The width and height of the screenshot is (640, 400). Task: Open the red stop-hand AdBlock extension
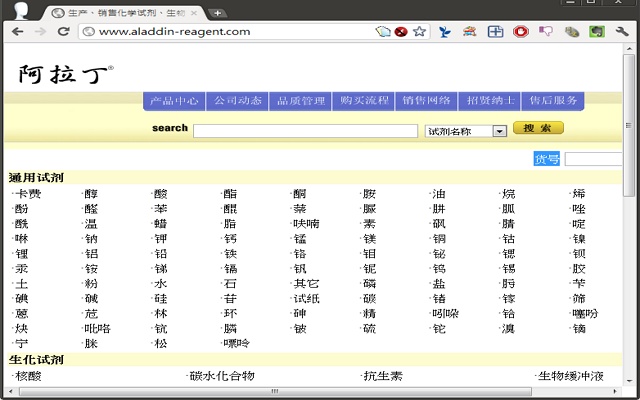(521, 31)
